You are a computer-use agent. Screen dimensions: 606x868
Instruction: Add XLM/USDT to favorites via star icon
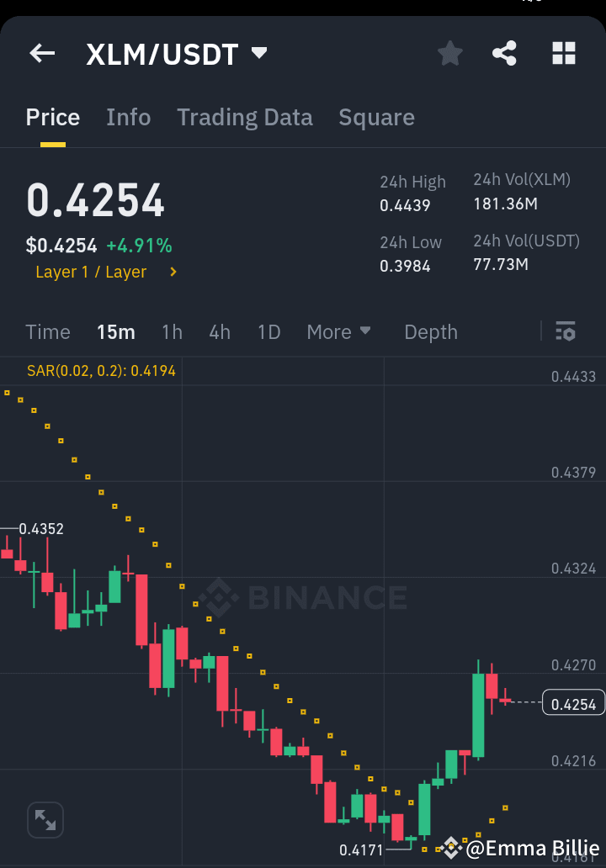click(x=449, y=53)
